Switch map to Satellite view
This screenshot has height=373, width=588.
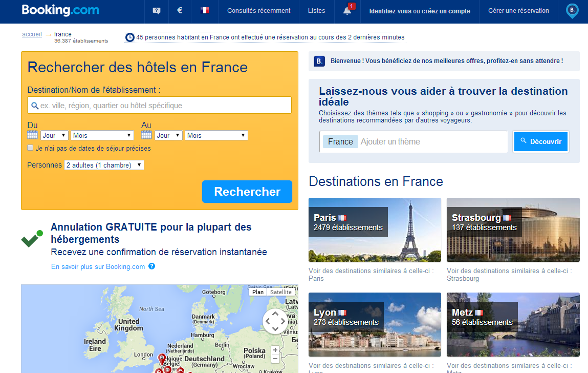(x=281, y=292)
